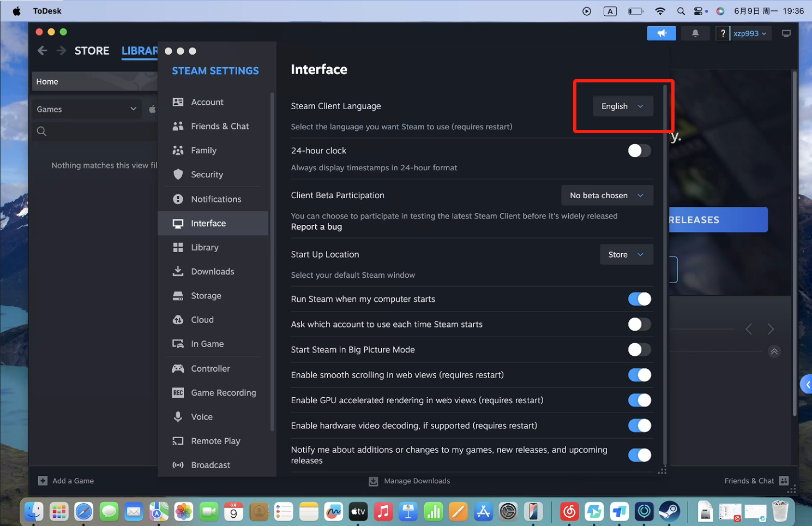The height and width of the screenshot is (526, 812).
Task: Click the Storage drive icon in sidebar
Action: [178, 296]
